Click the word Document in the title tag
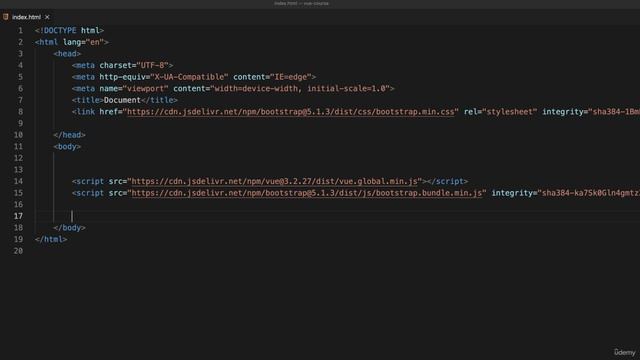Viewport: 640px width, 360px height. [122, 100]
